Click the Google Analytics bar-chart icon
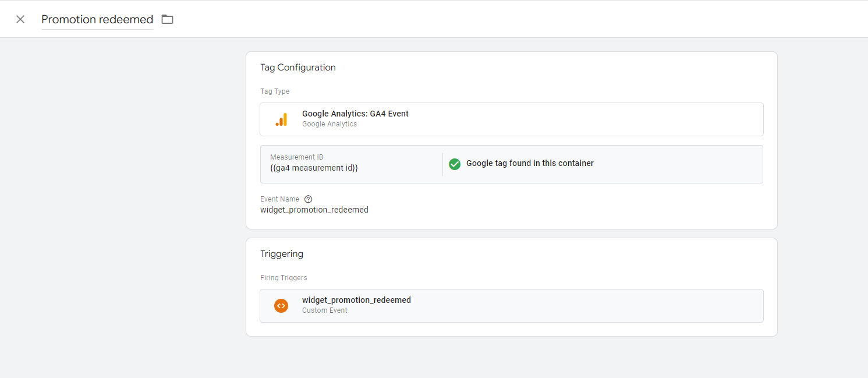Image resolution: width=868 pixels, height=378 pixels. pyautogui.click(x=281, y=119)
